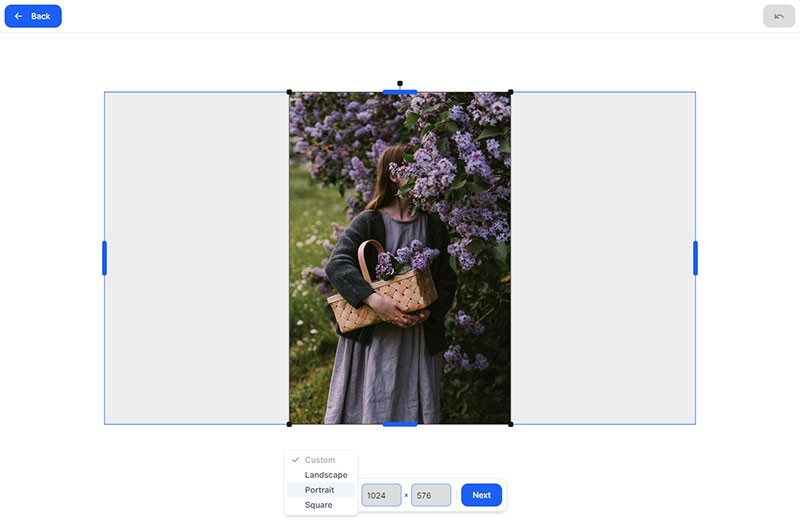Click the undo arrow button
Viewport: 800px width, 521px height.
pos(779,16)
